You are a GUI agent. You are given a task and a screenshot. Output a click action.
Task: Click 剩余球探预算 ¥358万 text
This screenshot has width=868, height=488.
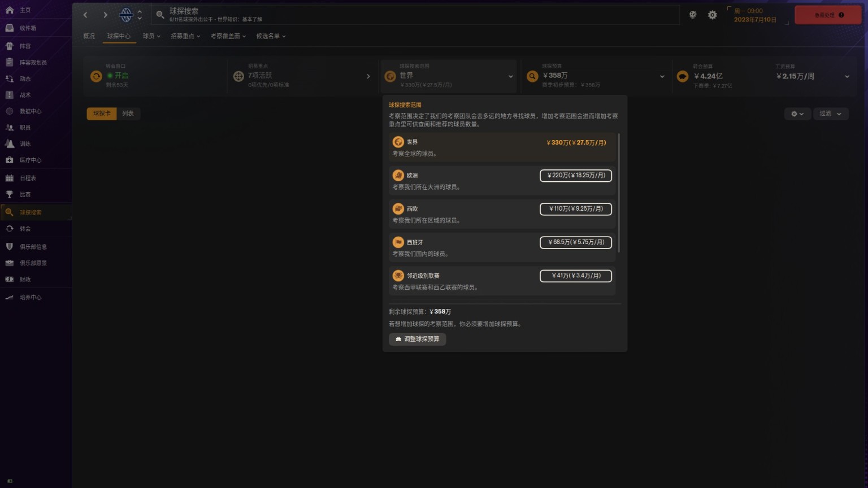420,312
